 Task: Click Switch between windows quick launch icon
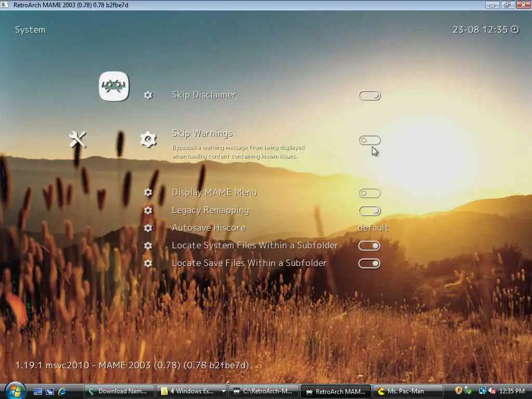tap(50, 391)
